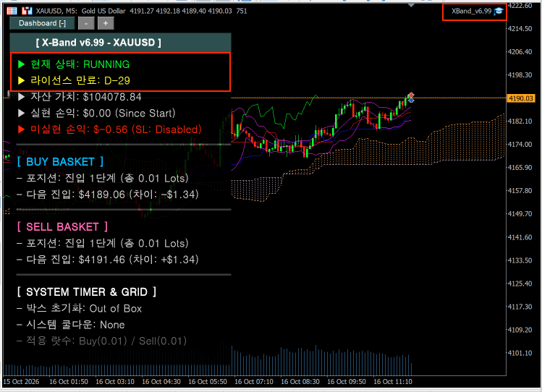
Task: Click the white arrow beside realized profit line
Action: (22, 113)
